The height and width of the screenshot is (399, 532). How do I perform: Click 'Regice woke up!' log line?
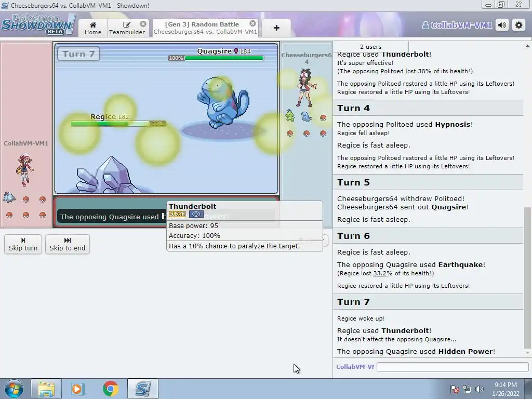361,318
